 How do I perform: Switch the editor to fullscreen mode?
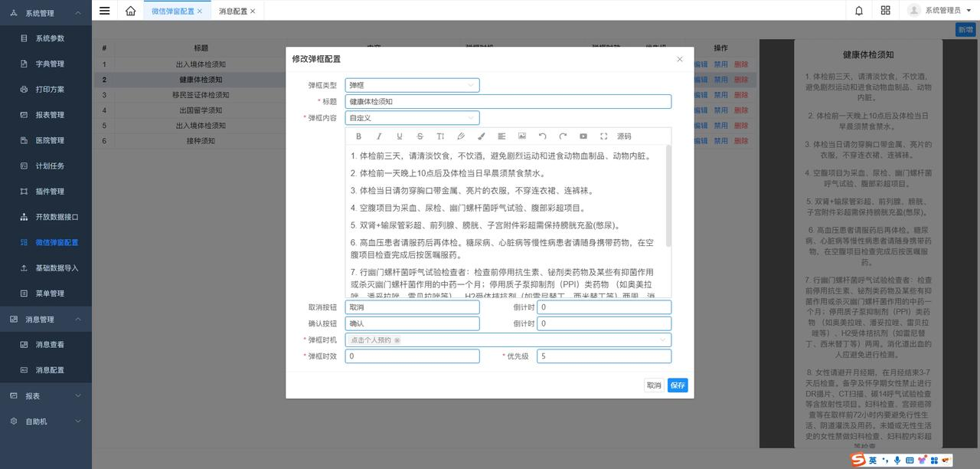(603, 136)
